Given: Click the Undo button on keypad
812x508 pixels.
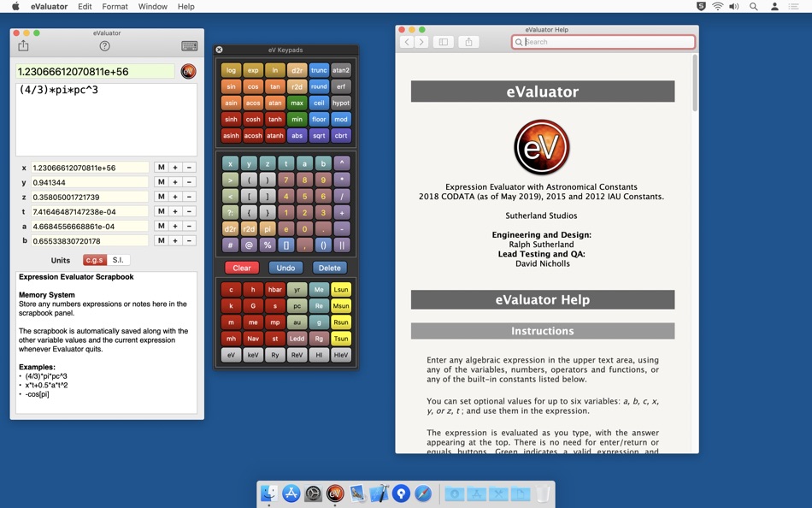Looking at the screenshot, I should pyautogui.click(x=285, y=268).
